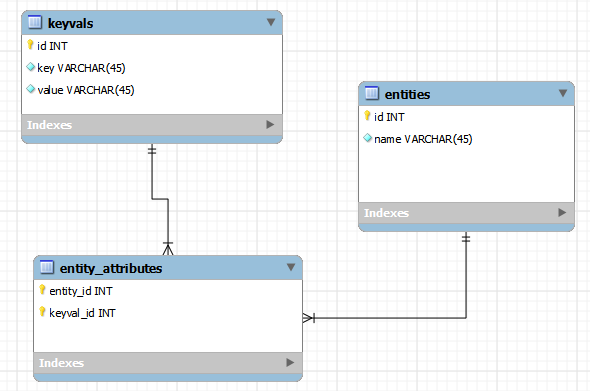Click the entities table icon
Screen dimensions: 590x391
click(x=372, y=93)
